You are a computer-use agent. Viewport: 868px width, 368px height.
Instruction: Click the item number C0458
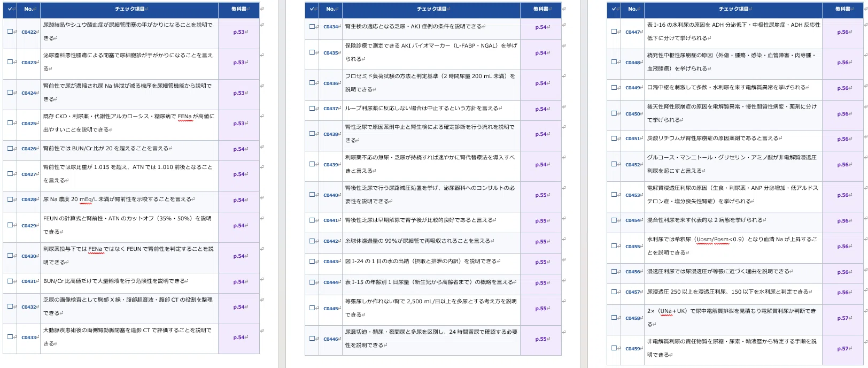coord(632,318)
